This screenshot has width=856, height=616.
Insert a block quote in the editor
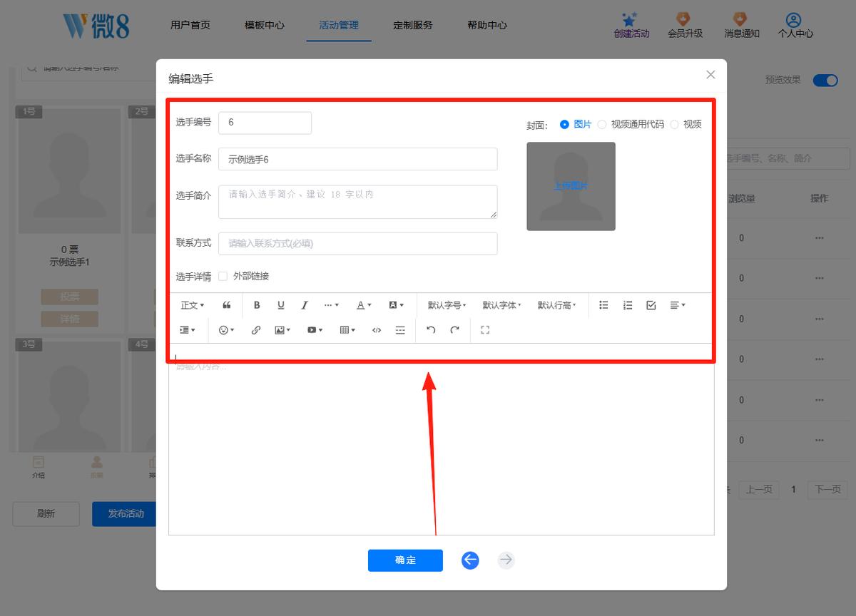[227, 305]
